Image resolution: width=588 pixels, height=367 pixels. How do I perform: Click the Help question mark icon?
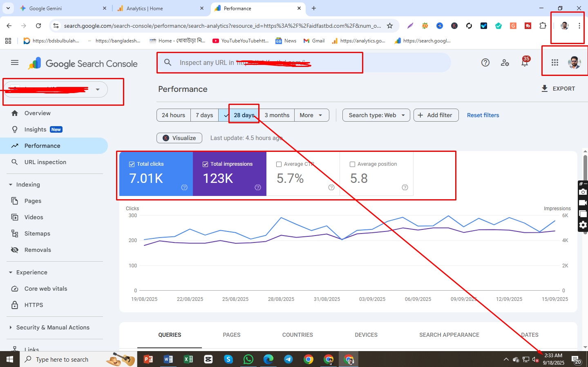tap(485, 62)
